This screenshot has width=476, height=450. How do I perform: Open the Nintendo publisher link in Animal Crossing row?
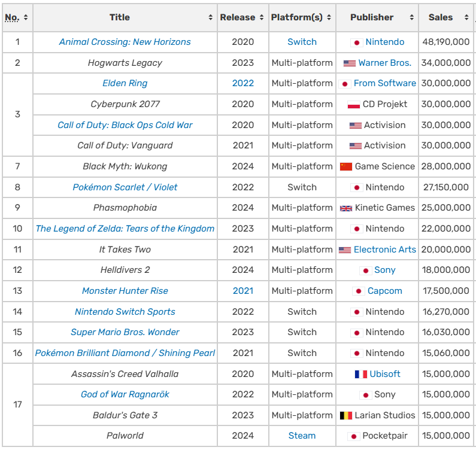click(384, 42)
